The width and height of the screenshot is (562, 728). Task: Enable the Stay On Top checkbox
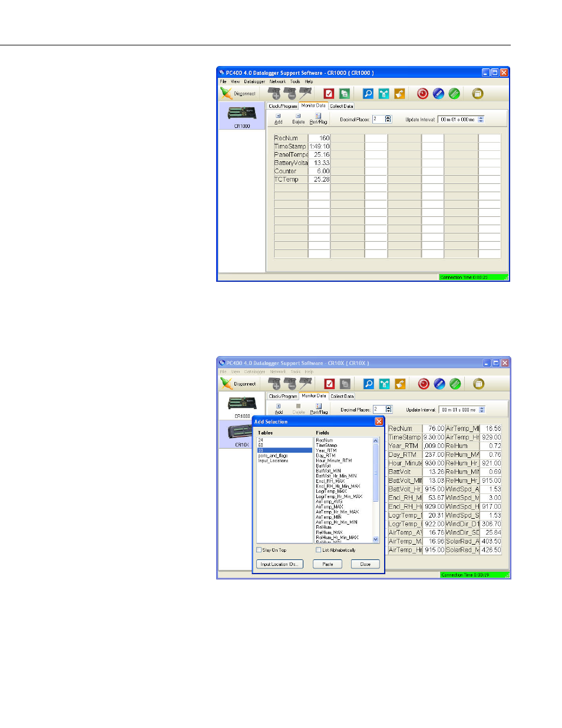[259, 550]
